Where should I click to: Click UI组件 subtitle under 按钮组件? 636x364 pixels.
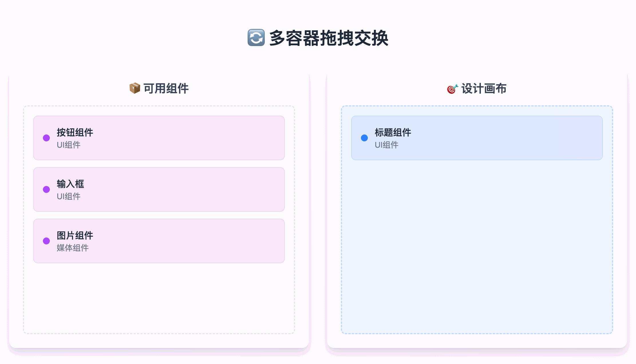pos(69,145)
